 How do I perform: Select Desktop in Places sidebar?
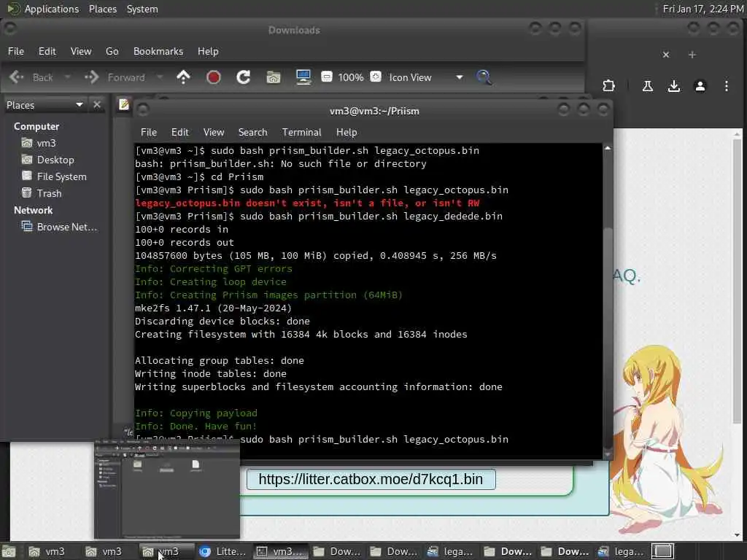(x=48, y=160)
